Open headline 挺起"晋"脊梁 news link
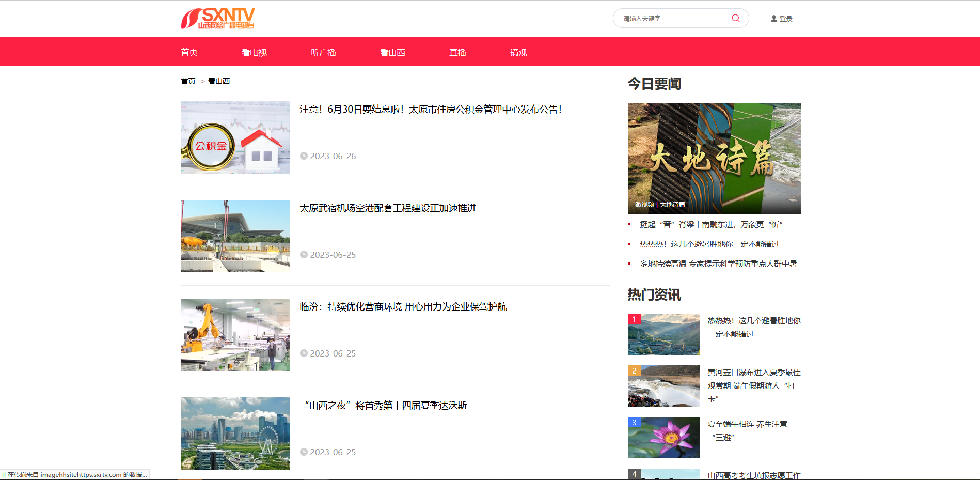Screen dimensions: 980x480 pos(711,225)
